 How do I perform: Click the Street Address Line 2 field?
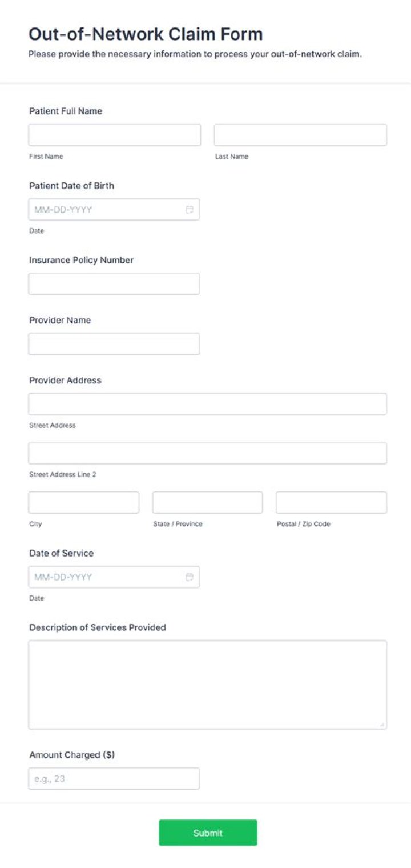click(207, 453)
